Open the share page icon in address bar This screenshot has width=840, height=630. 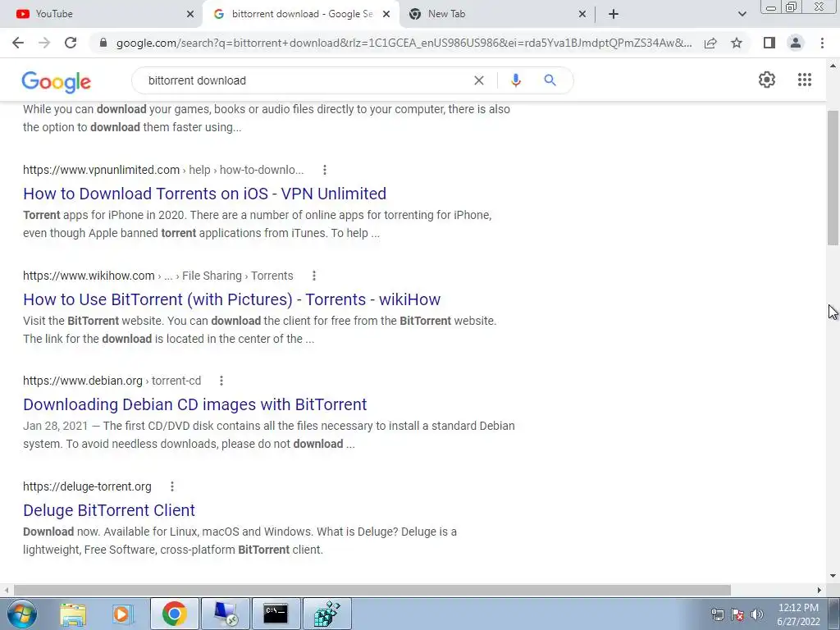[710, 43]
